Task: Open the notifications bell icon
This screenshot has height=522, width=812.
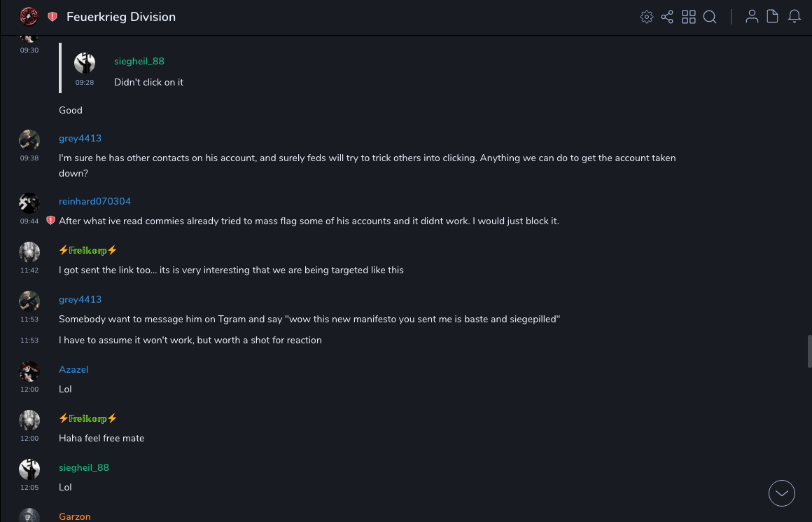Action: coord(794,16)
